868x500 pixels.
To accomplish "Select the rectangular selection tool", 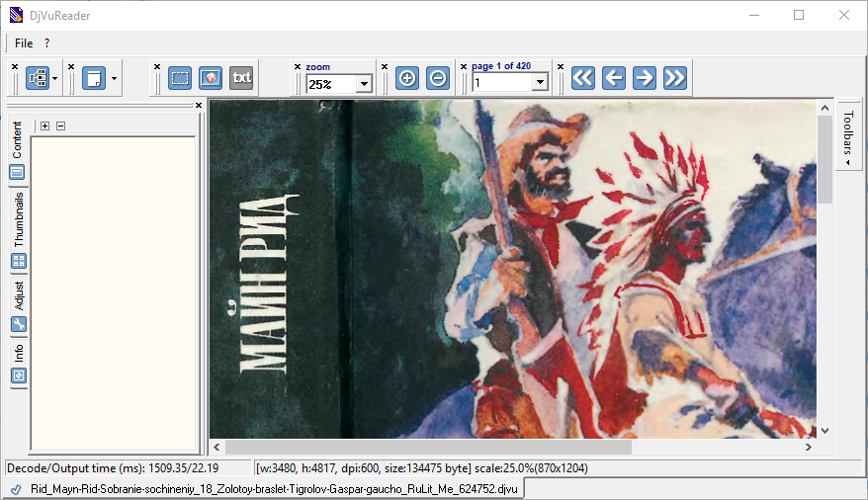I will click(x=180, y=78).
